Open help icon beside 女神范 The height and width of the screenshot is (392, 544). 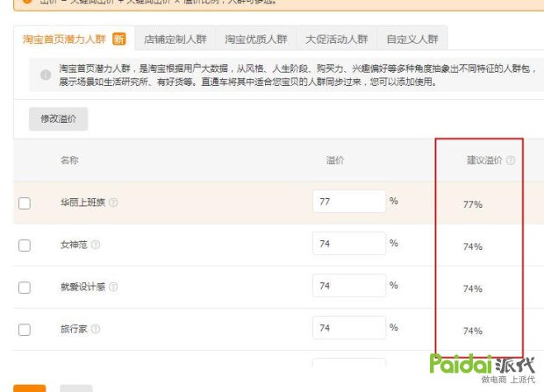[96, 245]
